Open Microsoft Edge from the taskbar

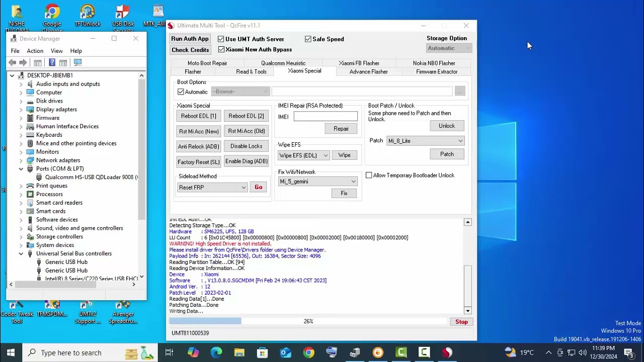[216, 352]
